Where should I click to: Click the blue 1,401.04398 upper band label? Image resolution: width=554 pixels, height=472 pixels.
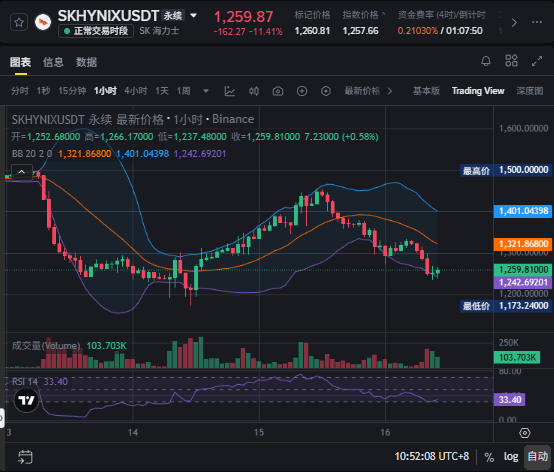[523, 211]
